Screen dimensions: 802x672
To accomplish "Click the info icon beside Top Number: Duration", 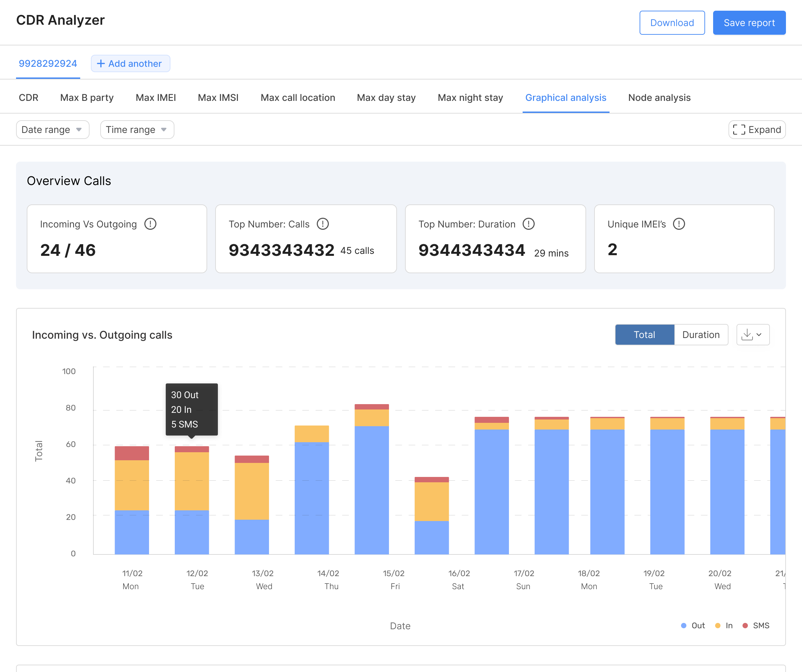I will click(529, 224).
